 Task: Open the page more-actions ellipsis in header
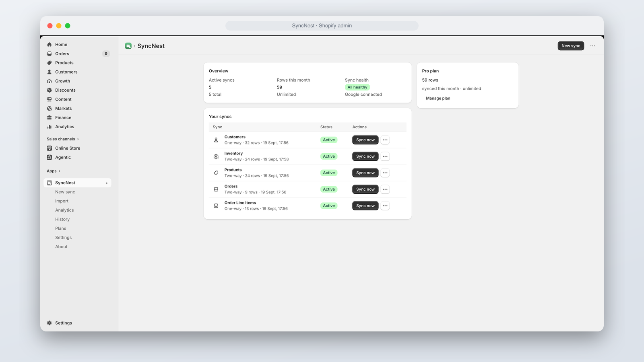592,46
